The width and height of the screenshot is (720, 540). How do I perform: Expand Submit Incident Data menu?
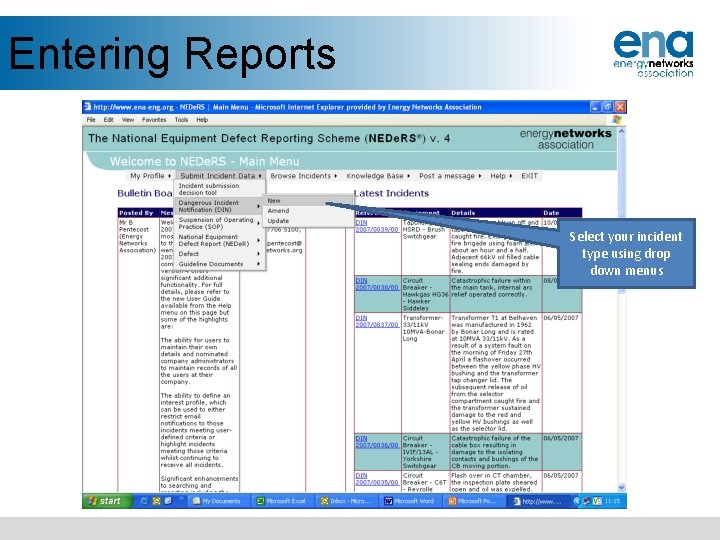click(x=220, y=176)
